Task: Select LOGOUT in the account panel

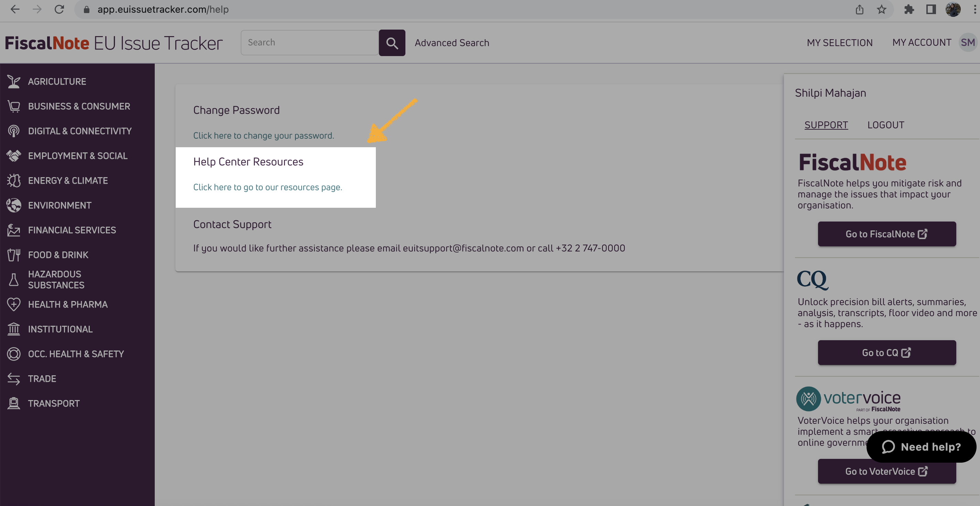Action: pyautogui.click(x=886, y=125)
